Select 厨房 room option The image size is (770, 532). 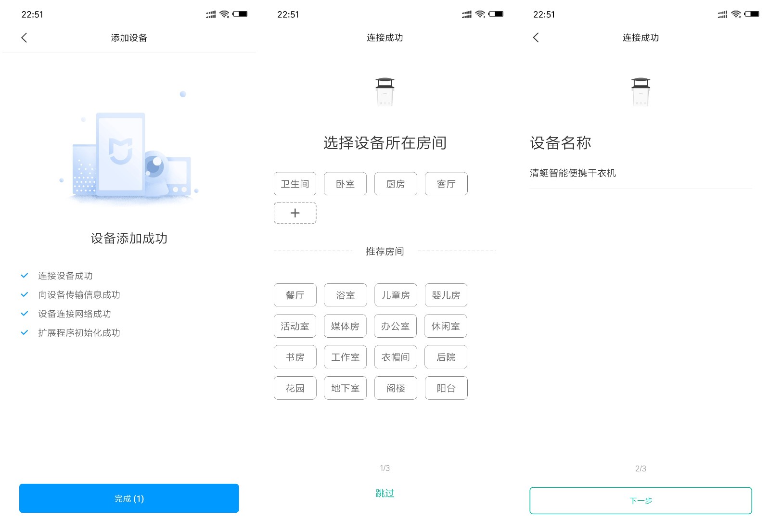coord(396,184)
